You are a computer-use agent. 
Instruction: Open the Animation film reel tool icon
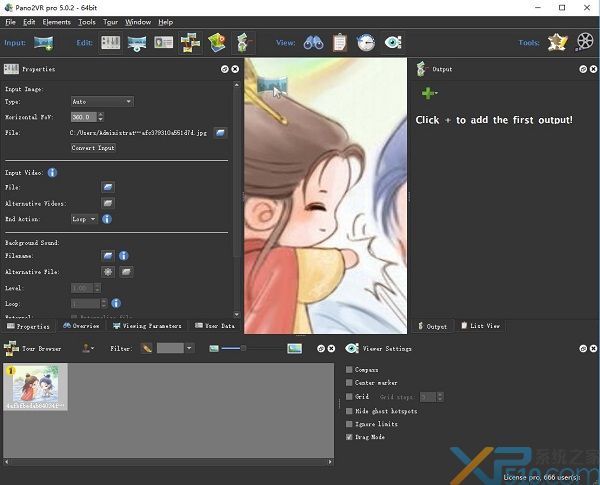(585, 42)
